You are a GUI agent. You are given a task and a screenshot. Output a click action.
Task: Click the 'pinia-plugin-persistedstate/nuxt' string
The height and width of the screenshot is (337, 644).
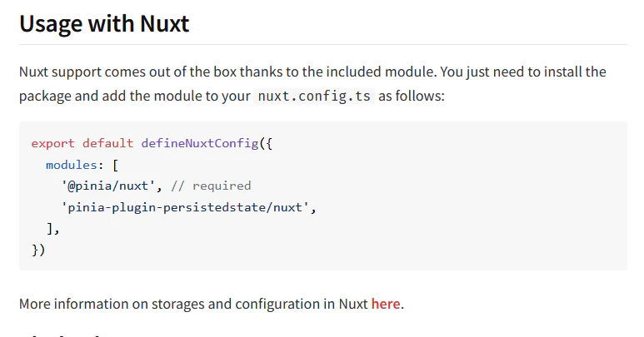tap(185, 207)
